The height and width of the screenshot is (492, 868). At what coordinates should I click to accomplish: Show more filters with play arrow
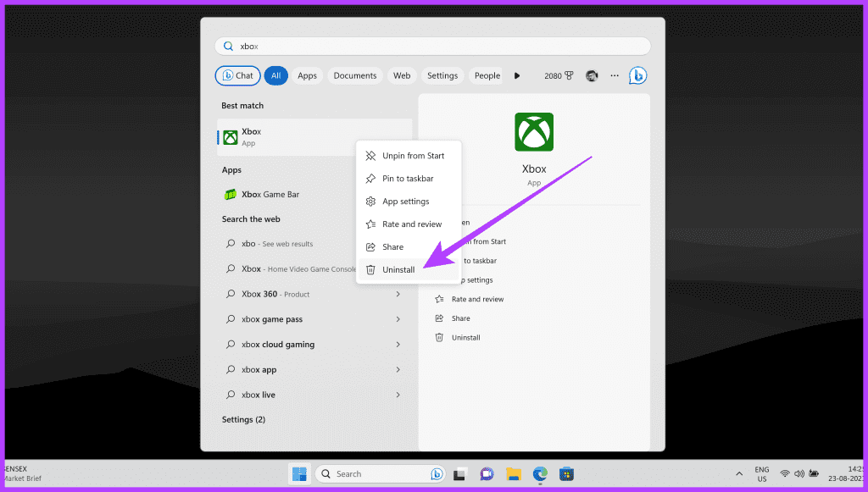pyautogui.click(x=517, y=75)
